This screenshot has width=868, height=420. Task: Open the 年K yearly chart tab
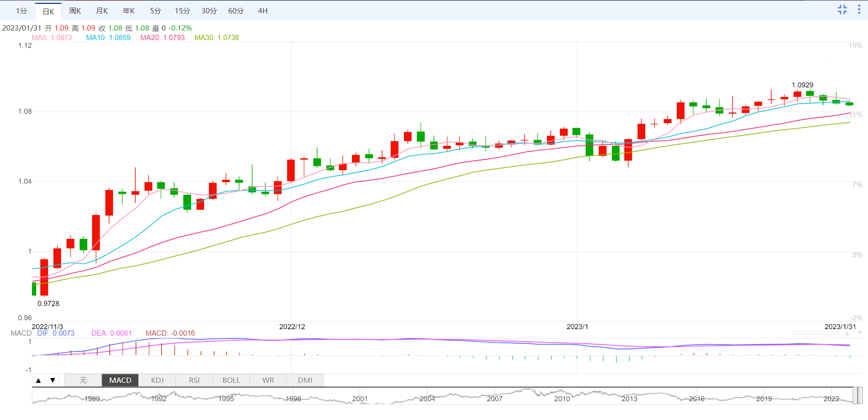tap(129, 10)
